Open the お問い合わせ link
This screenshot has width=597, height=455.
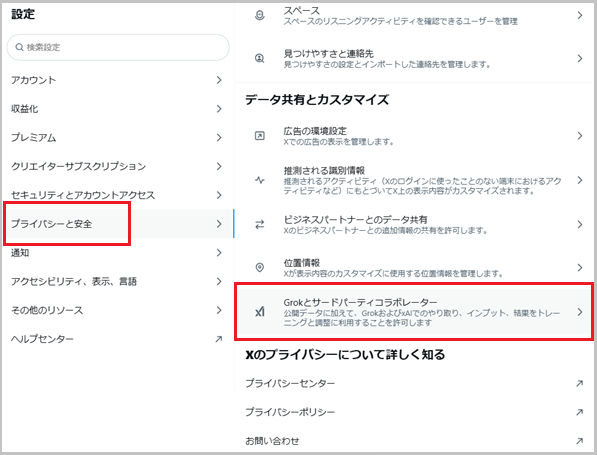coord(415,441)
